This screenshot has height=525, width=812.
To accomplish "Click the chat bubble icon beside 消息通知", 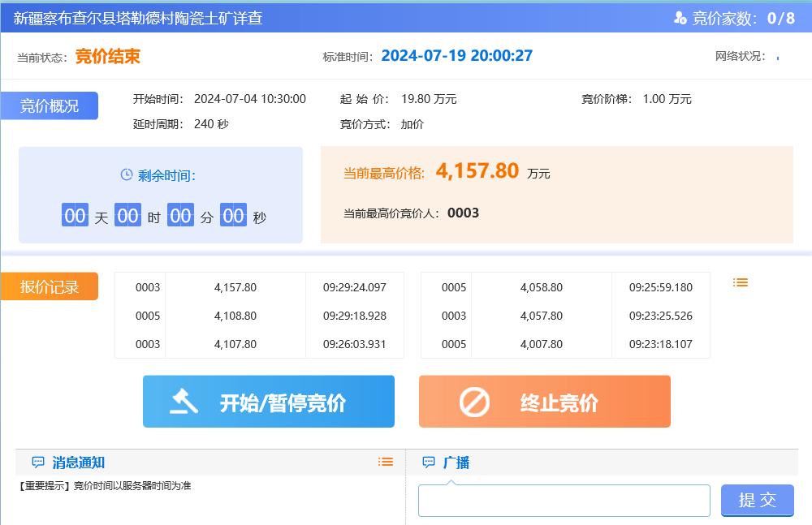I will [x=38, y=461].
